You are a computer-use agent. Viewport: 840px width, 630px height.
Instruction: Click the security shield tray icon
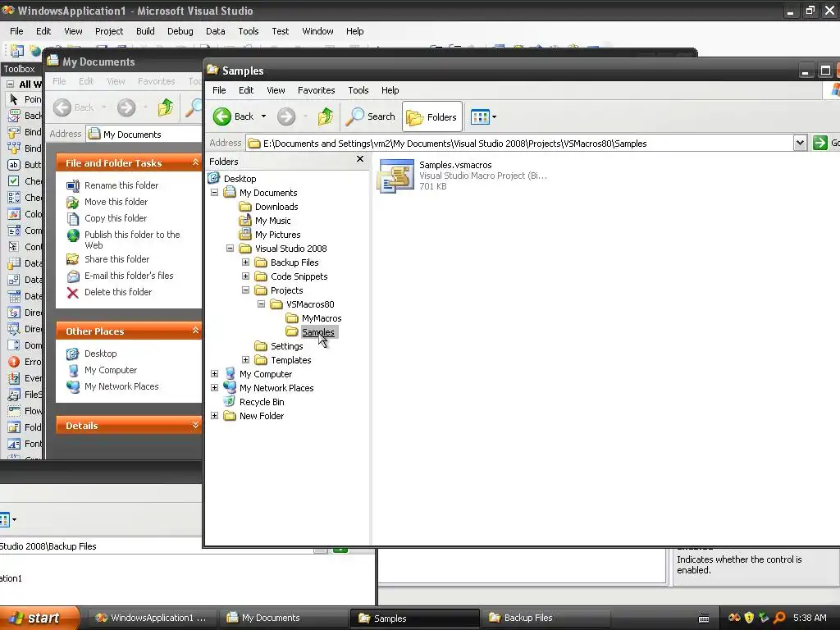click(x=749, y=618)
